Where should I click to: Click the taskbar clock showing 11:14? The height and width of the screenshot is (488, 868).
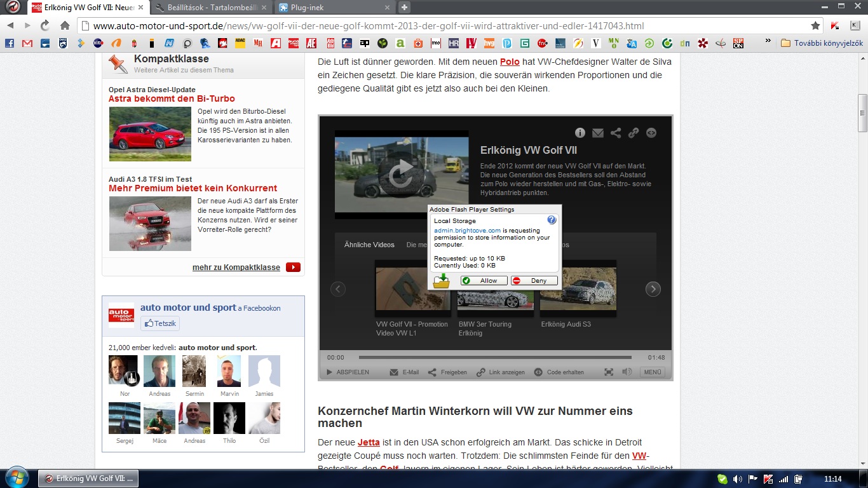(832, 479)
